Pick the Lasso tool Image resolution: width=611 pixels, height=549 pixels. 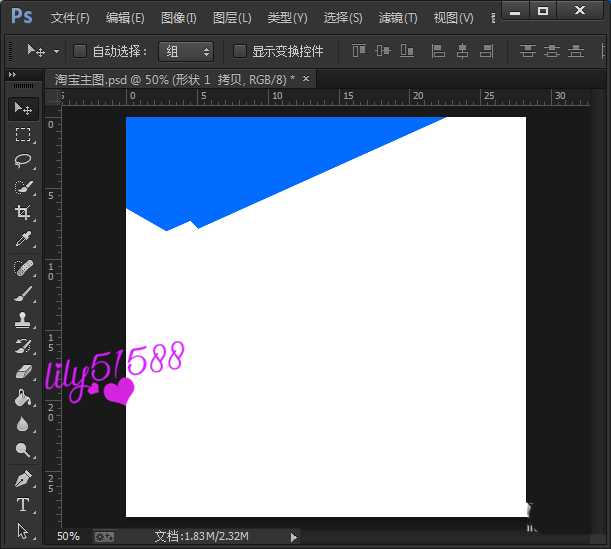[22, 160]
